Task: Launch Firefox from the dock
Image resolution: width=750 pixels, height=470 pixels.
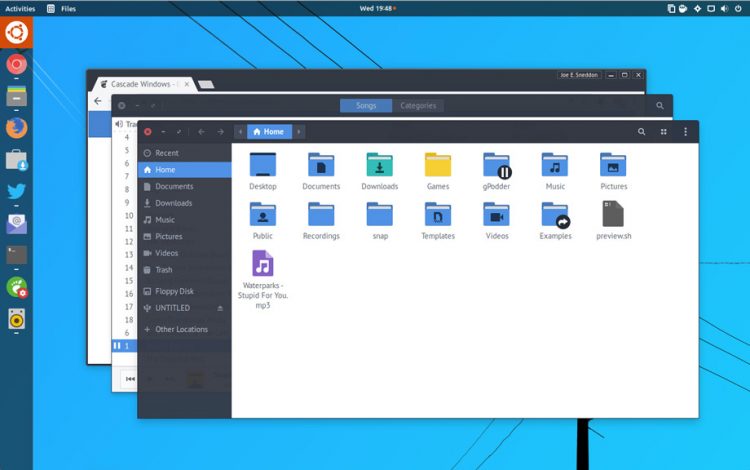Action: pyautogui.click(x=16, y=128)
